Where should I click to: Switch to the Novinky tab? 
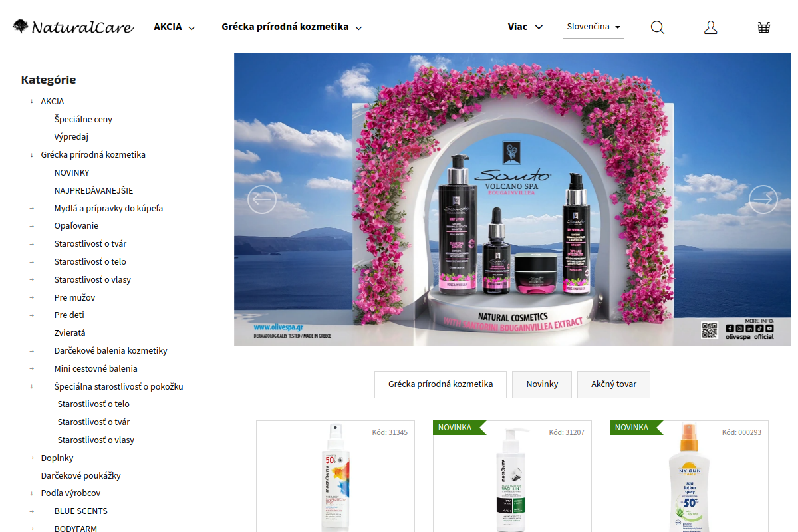pos(542,384)
